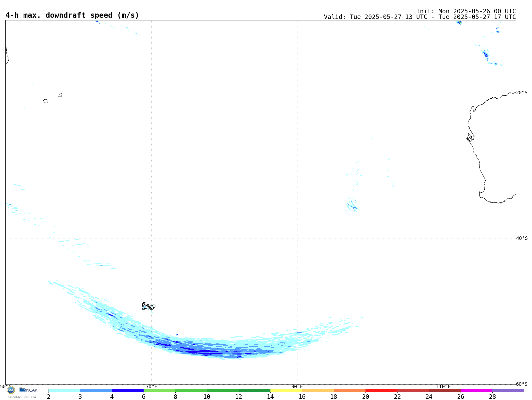The width and height of the screenshot is (532, 400).
Task: Select the light cyan 2-3 m/s swatch
Action: click(64, 391)
